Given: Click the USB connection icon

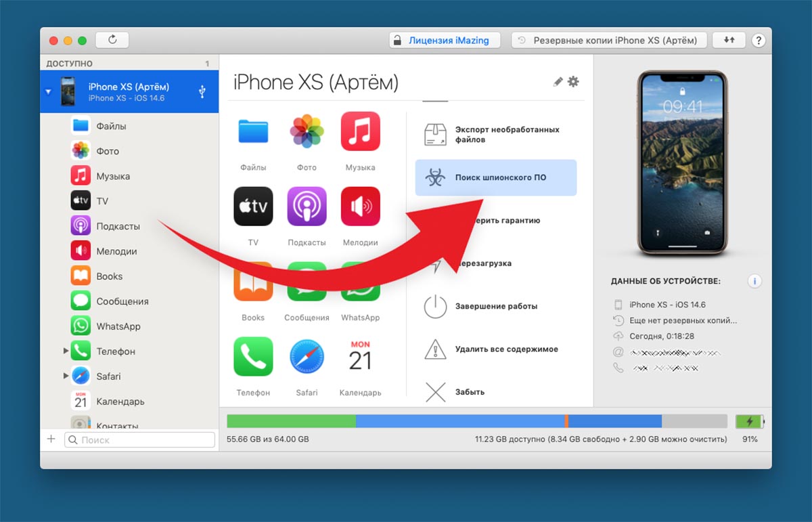Looking at the screenshot, I should pos(202,91).
